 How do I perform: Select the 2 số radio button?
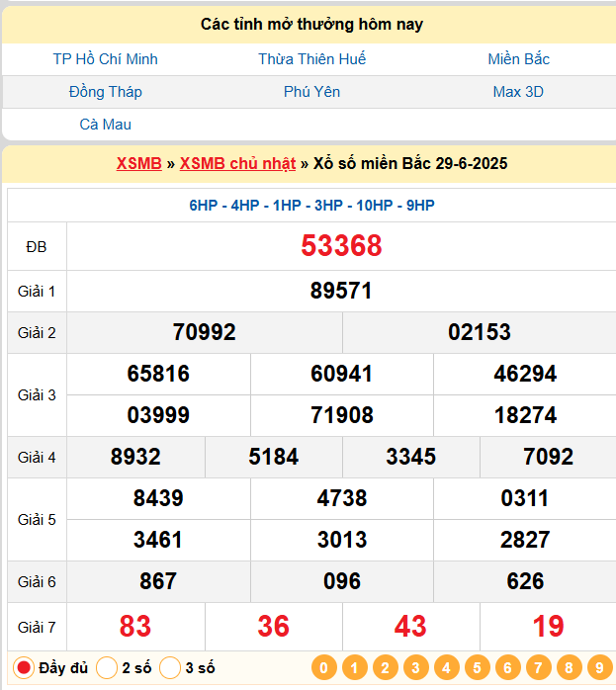point(107,667)
